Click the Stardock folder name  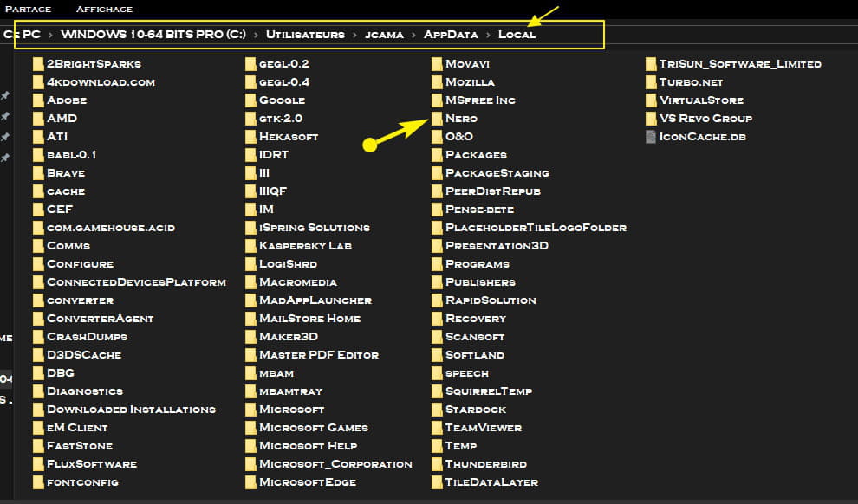click(476, 410)
